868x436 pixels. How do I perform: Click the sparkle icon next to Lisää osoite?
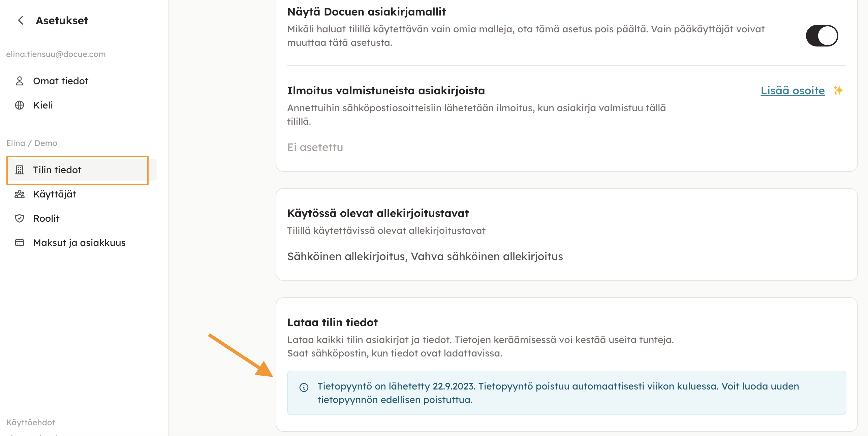(x=838, y=90)
